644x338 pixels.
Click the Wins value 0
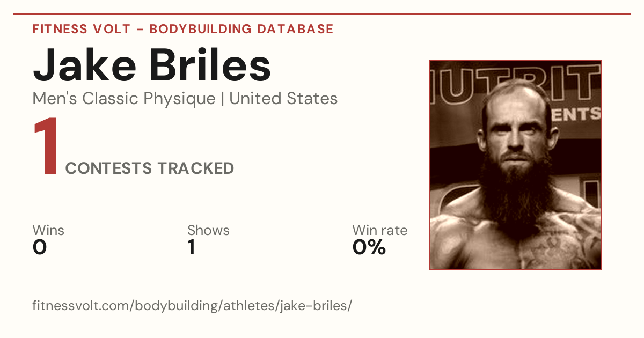[x=40, y=247]
